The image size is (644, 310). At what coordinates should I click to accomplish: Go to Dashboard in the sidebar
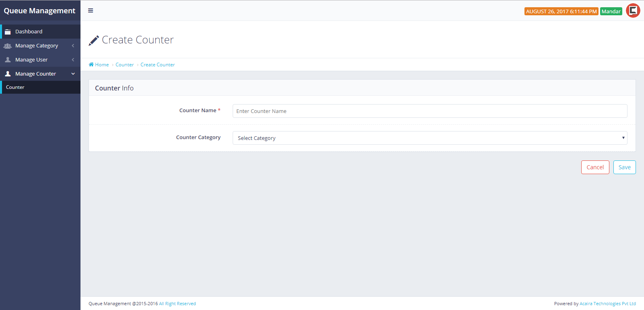coord(29,32)
